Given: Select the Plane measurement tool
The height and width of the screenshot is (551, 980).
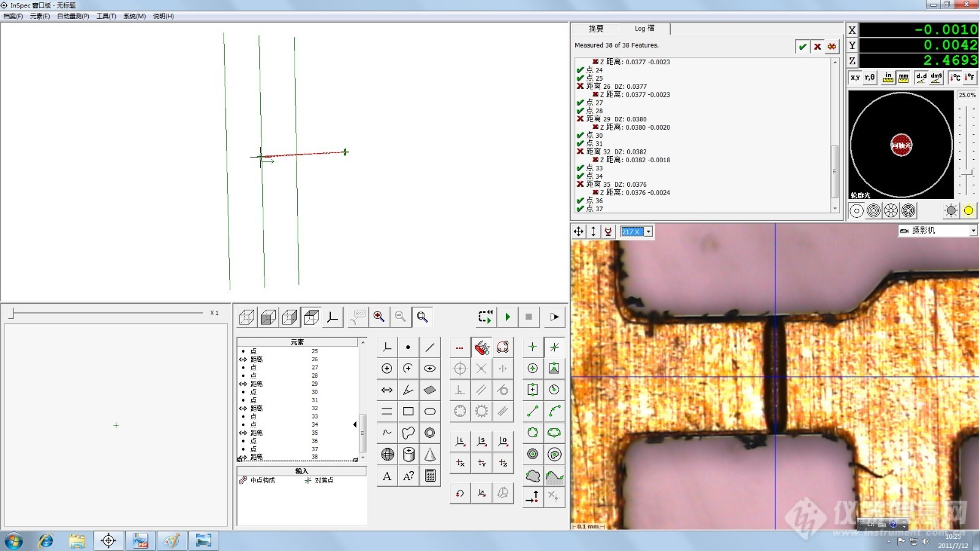Looking at the screenshot, I should tap(430, 390).
